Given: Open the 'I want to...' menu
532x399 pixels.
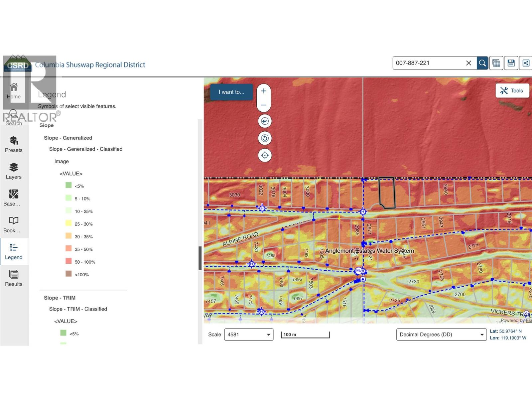Looking at the screenshot, I should [x=231, y=92].
